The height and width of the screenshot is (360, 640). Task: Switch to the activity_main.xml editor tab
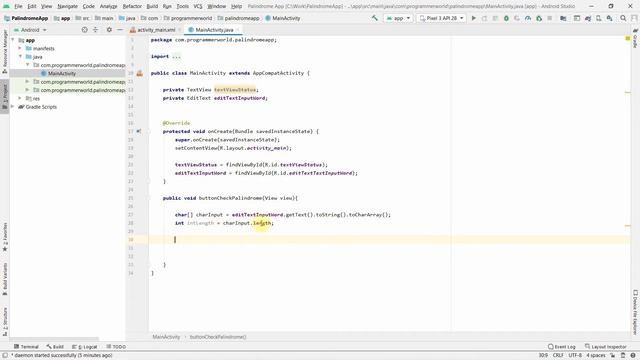(x=156, y=30)
